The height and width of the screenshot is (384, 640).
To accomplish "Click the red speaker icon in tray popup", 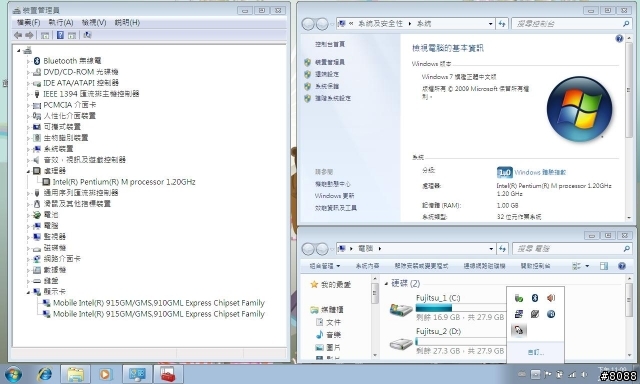I will click(551, 298).
